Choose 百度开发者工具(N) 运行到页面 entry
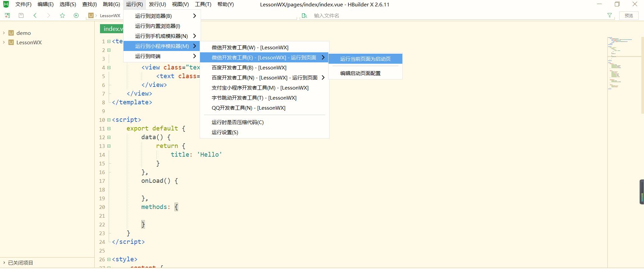Image resolution: width=644 pixels, height=269 pixels. [264, 77]
